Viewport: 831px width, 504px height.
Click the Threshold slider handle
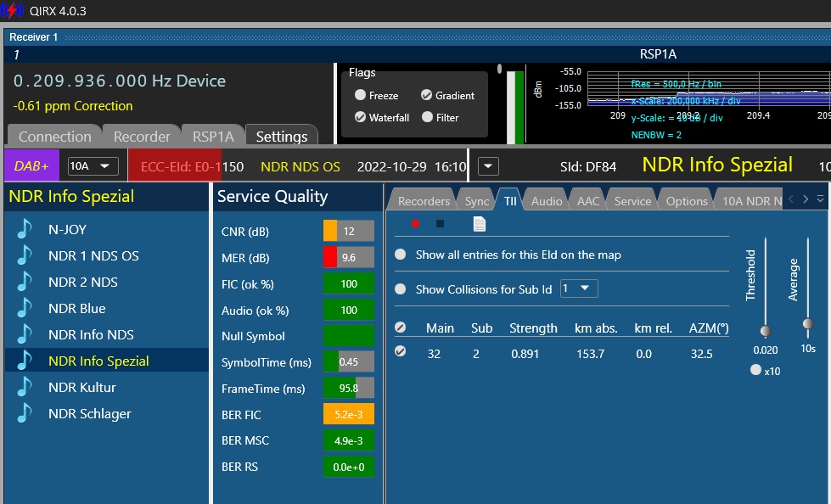766,331
